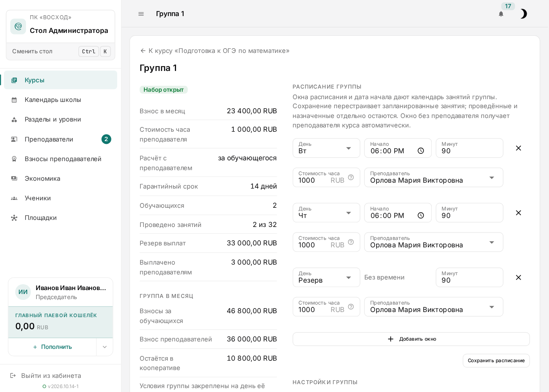Viewport: 549px width, 392px height.
Task: Edit Стоимость часа field for Вт window
Action: pos(326,178)
